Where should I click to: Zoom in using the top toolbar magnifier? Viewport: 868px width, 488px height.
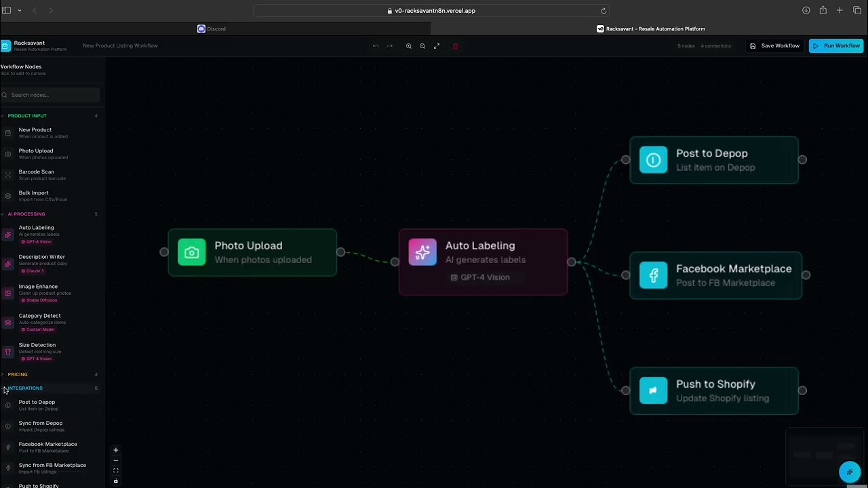409,46
